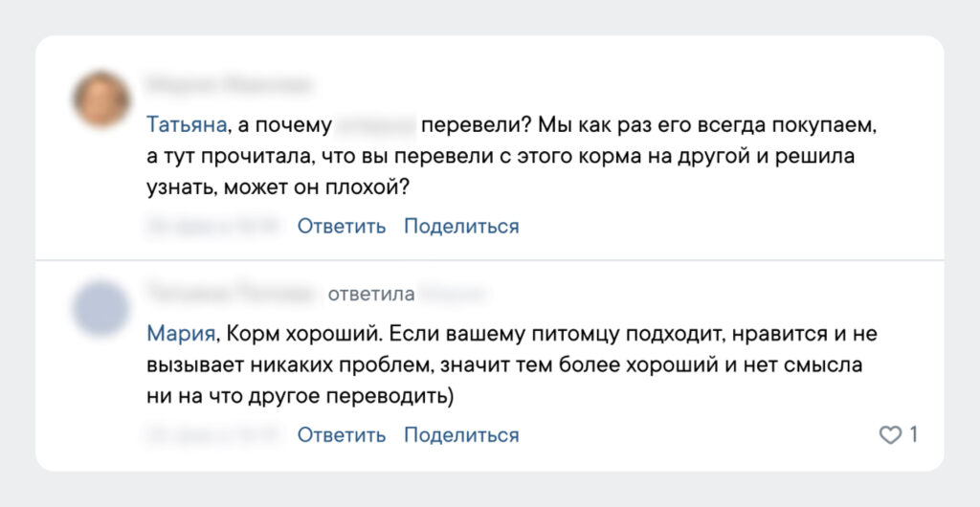Click the blurred timestamp of the first comment
This screenshot has height=507, width=980.
pyautogui.click(x=213, y=227)
